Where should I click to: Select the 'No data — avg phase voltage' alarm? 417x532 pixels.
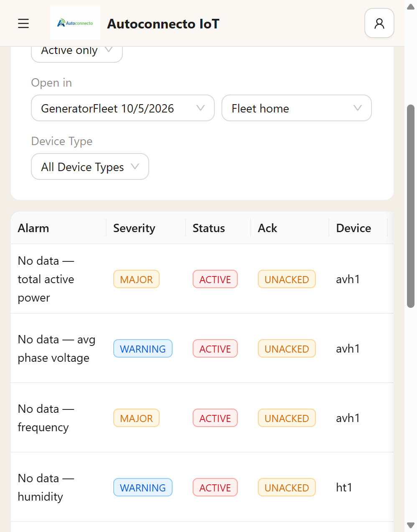pos(56,348)
